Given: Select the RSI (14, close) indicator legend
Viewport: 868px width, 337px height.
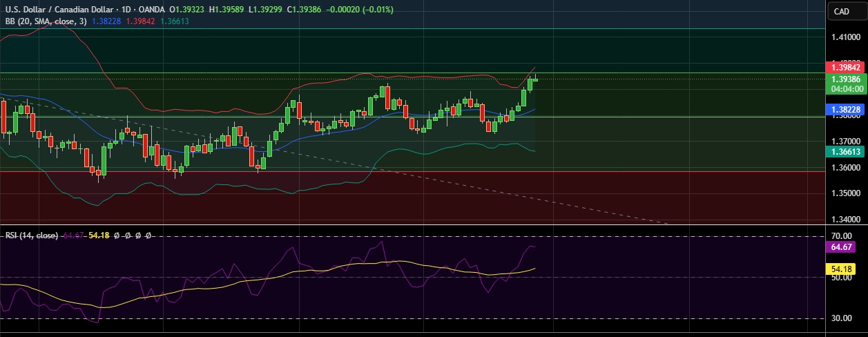Looking at the screenshot, I should pyautogui.click(x=32, y=235).
